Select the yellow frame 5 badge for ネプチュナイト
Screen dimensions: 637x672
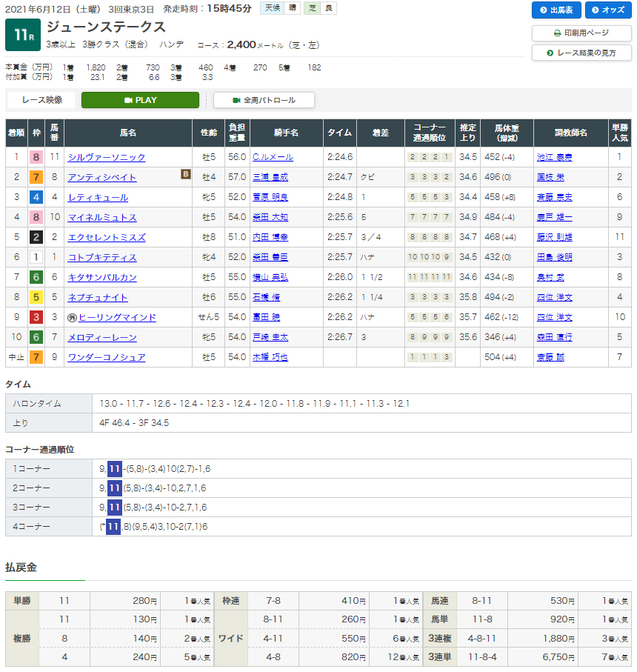click(36, 297)
